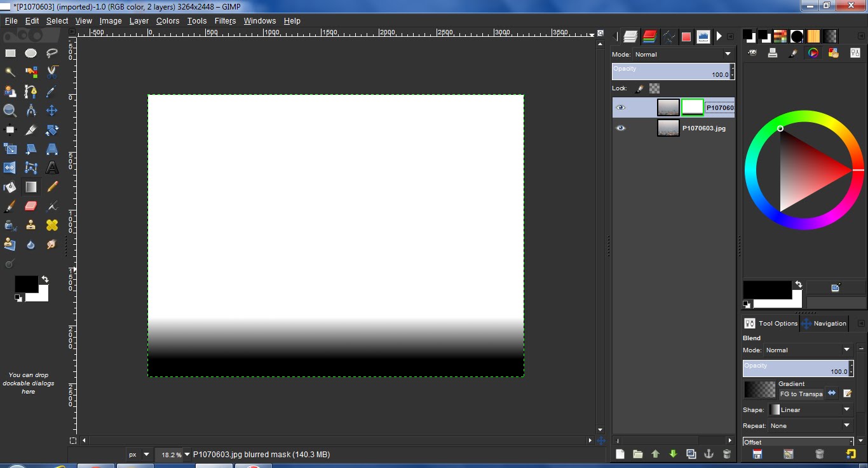
Task: Reverse the gradient direction
Action: tap(832, 393)
